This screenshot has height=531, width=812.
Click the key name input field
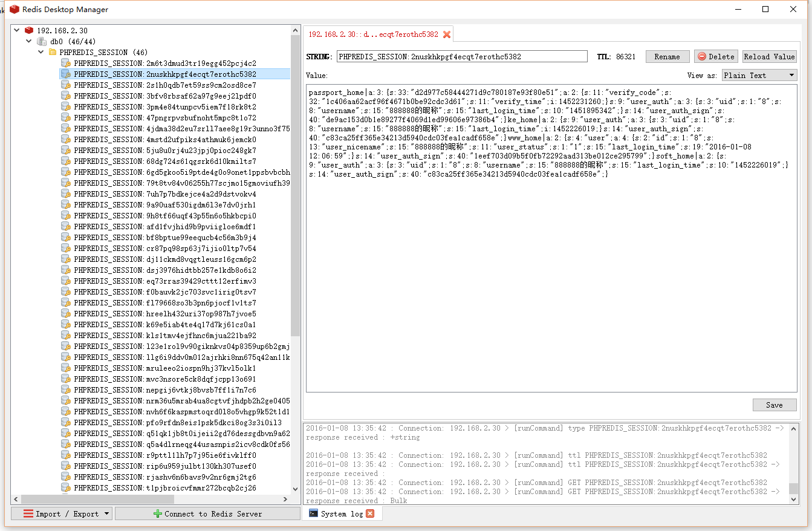[461, 56]
